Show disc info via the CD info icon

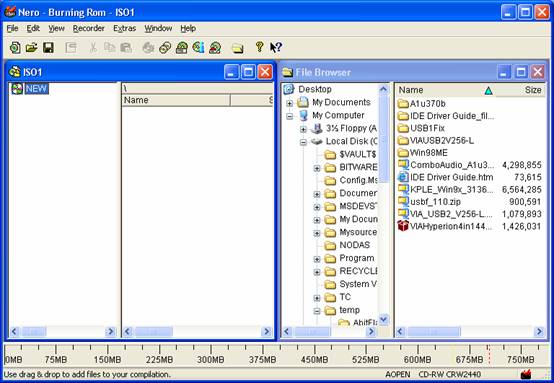point(198,47)
